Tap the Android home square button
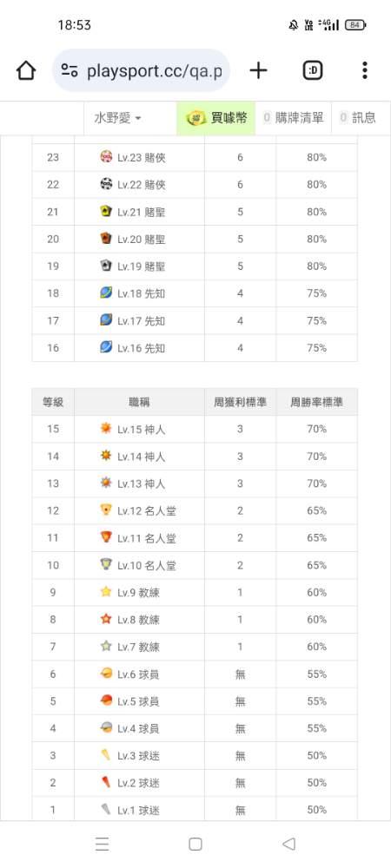The image size is (391, 868). (195, 844)
